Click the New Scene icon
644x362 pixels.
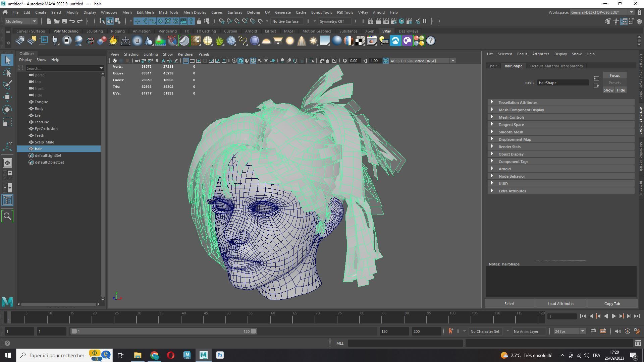[x=49, y=21]
